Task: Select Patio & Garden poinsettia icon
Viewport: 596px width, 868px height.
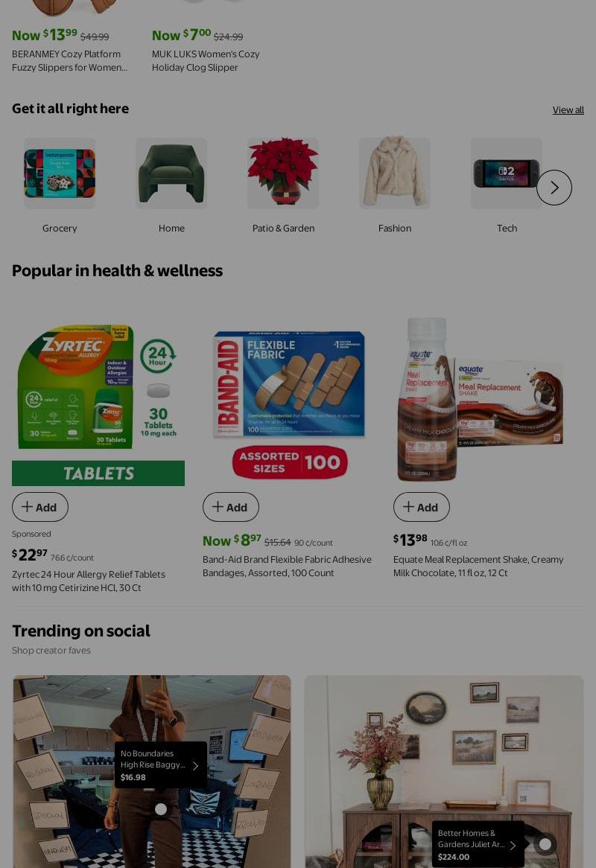Action: click(x=283, y=173)
